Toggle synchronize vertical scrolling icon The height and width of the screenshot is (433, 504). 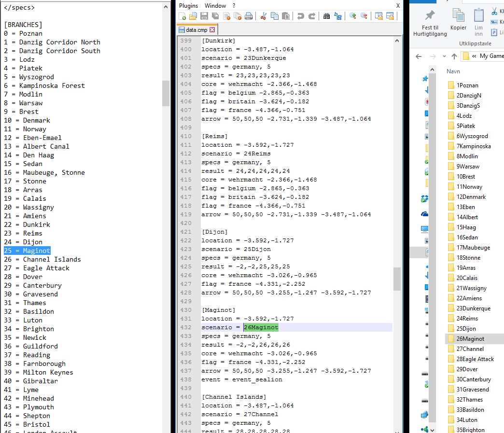(x=379, y=16)
